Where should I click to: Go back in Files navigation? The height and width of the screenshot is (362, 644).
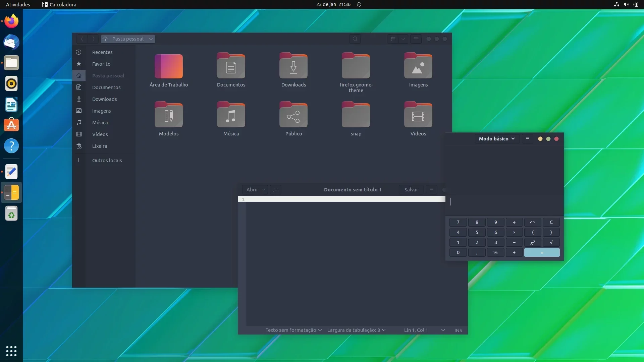(82, 39)
